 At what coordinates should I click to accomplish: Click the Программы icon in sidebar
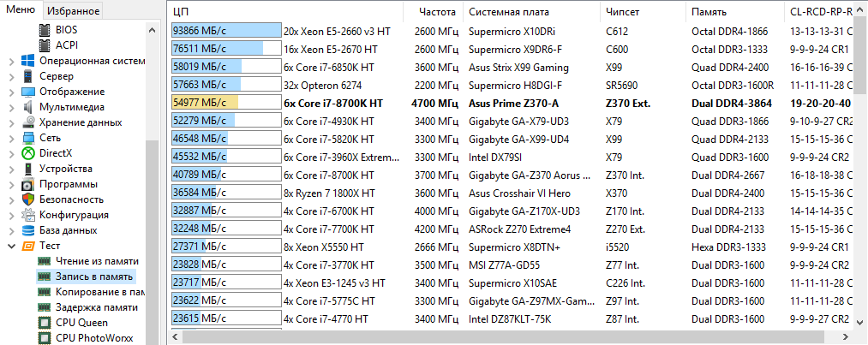coord(27,184)
